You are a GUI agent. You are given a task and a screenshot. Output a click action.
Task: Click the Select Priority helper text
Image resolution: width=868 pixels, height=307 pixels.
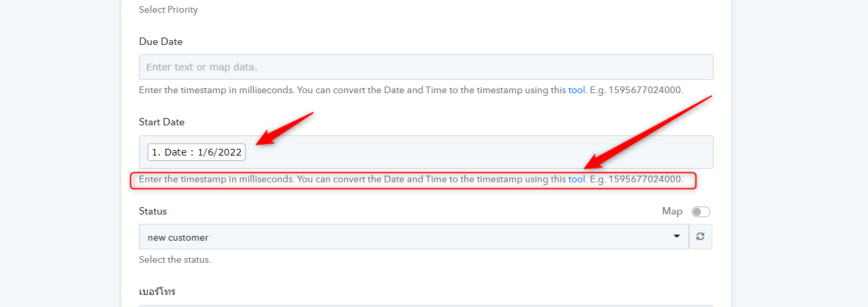tap(168, 10)
